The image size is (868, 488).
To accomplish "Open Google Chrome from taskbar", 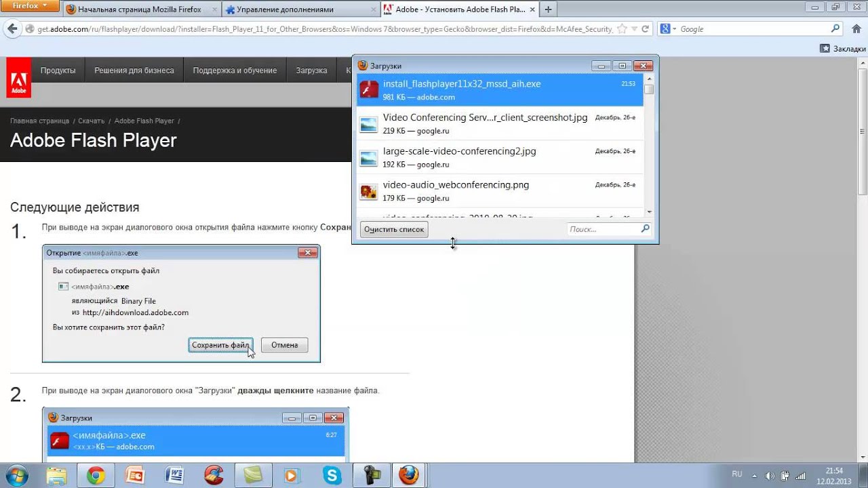I will 96,476.
